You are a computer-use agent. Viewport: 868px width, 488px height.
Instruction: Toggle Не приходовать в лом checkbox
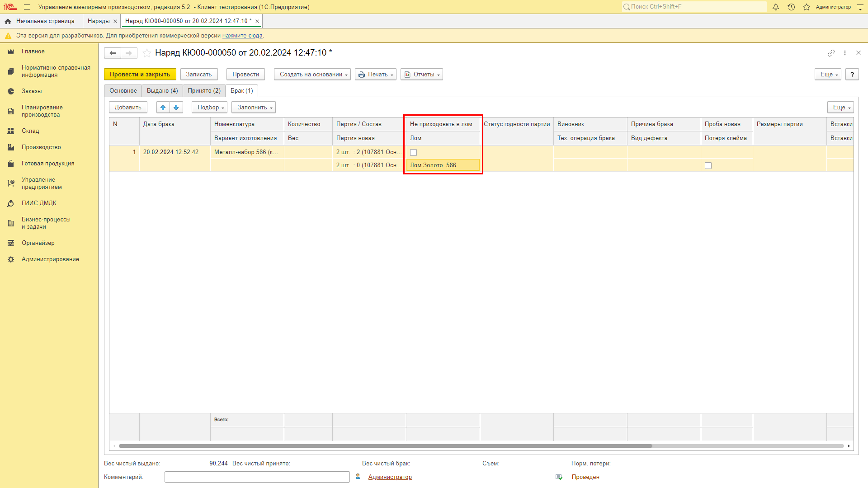click(x=413, y=153)
